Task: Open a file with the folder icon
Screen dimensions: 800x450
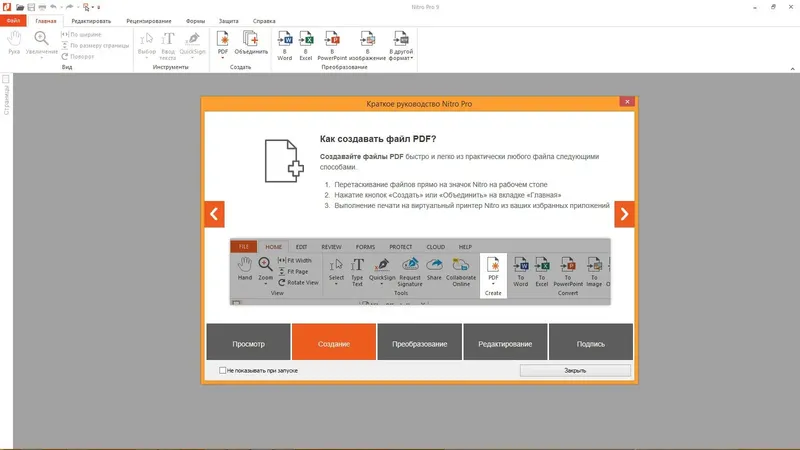Action: tap(20, 7)
